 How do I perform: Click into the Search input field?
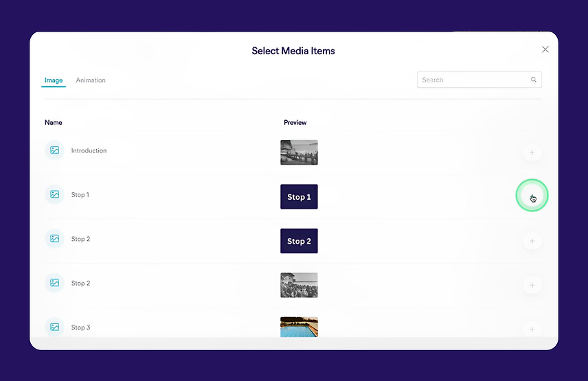tap(473, 80)
